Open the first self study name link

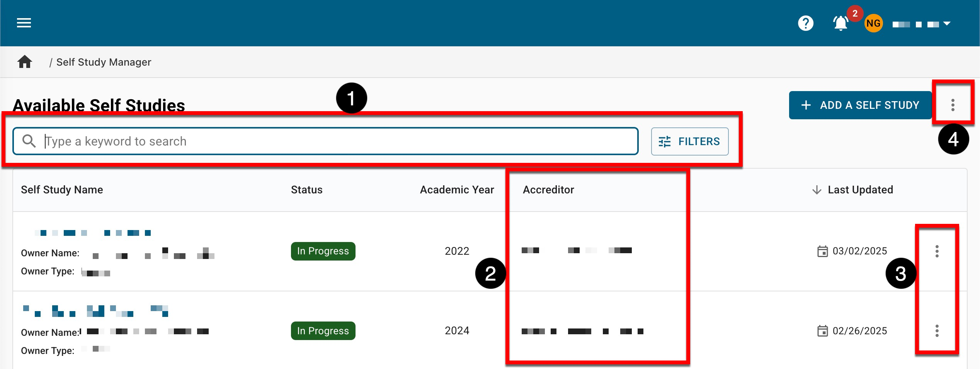pyautogui.click(x=93, y=233)
